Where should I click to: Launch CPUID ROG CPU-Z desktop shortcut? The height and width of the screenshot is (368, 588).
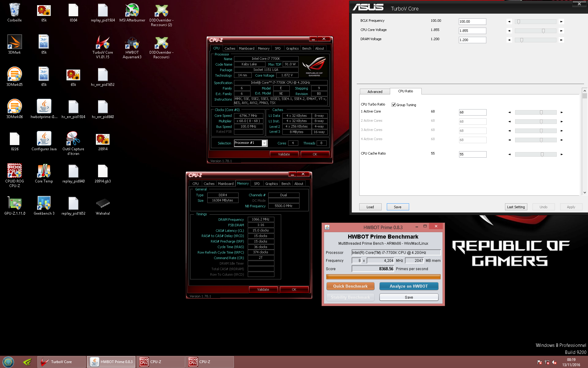(x=14, y=175)
